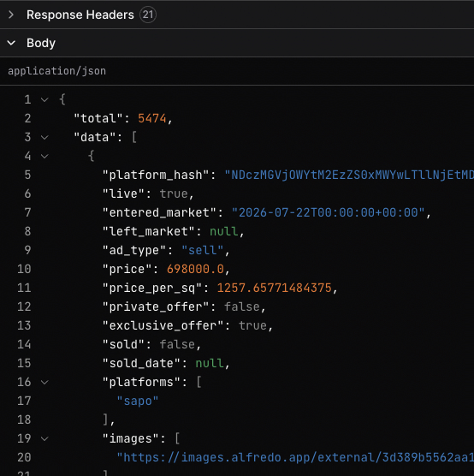This screenshot has width=474, height=476.
Task: Fold the object starting on line 4
Action: pos(44,157)
